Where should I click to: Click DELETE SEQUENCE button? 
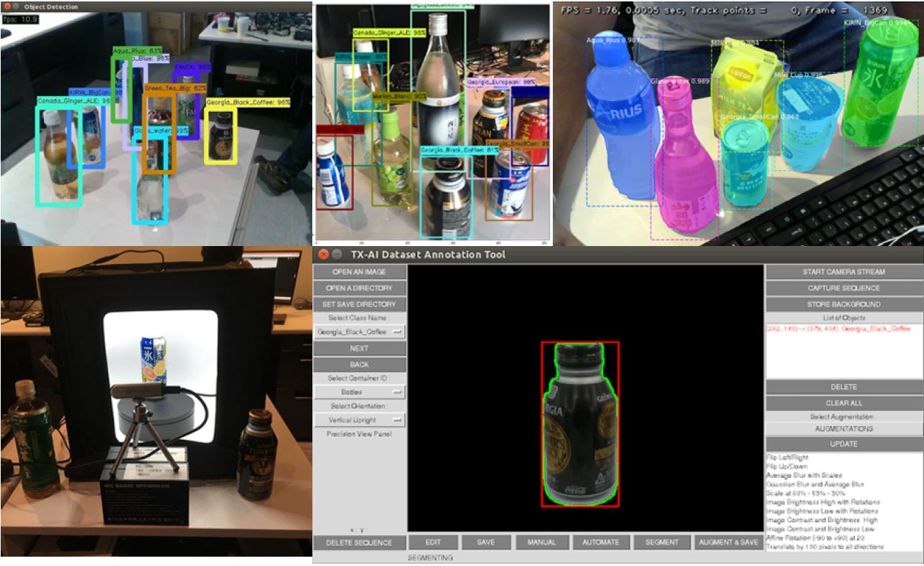360,542
